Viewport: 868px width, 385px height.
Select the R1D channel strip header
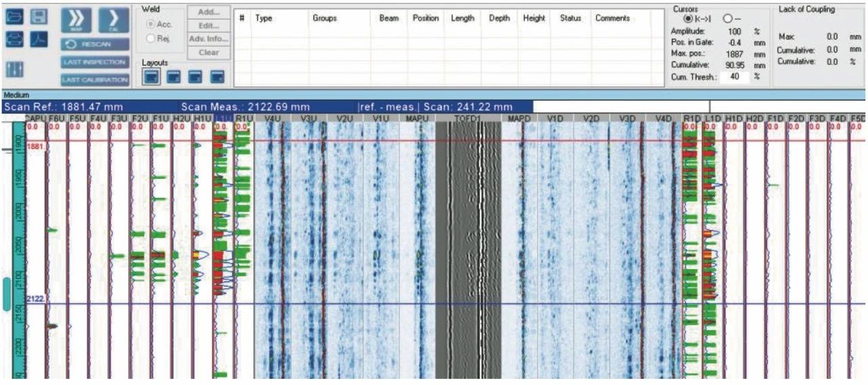click(x=692, y=119)
